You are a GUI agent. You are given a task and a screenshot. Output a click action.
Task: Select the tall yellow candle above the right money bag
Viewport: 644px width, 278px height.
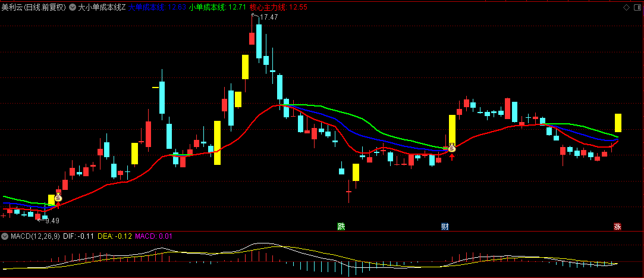coord(452,130)
